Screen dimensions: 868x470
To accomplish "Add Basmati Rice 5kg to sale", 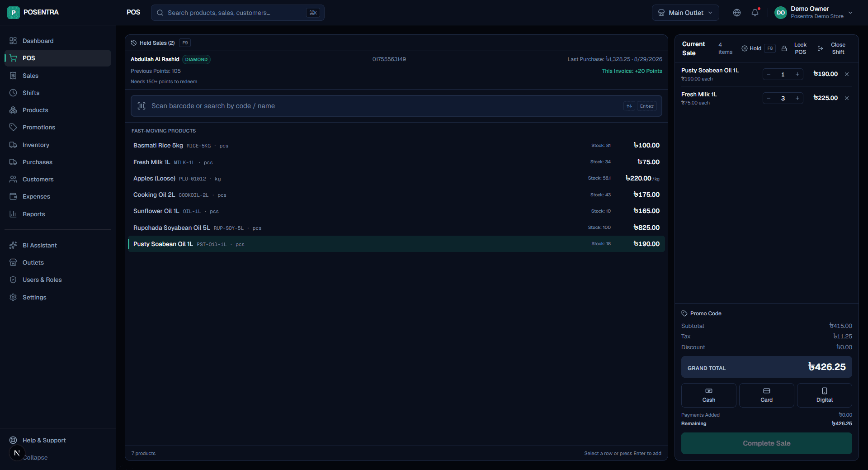I will tap(396, 145).
